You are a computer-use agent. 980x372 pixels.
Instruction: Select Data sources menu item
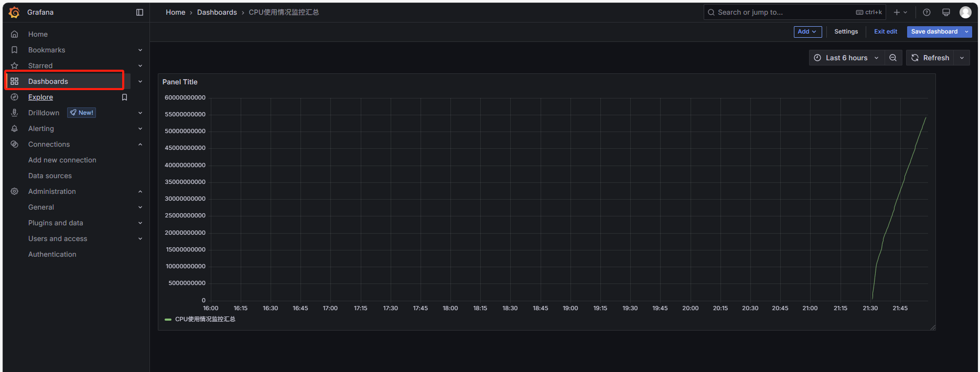50,176
